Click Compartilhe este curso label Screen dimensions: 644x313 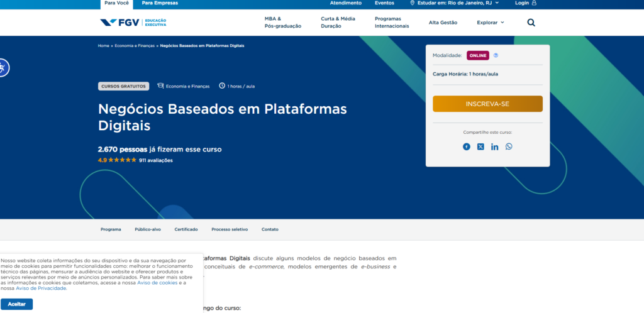click(x=487, y=132)
